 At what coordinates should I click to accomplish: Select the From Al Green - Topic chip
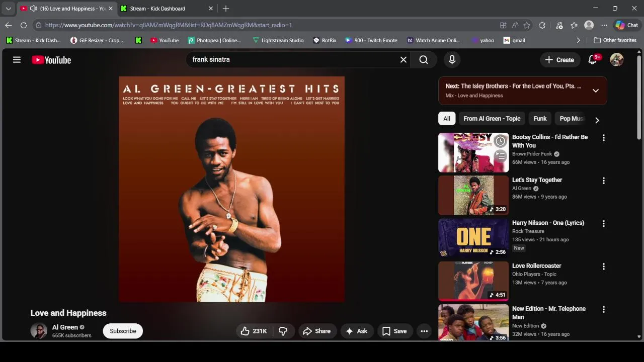pyautogui.click(x=492, y=119)
